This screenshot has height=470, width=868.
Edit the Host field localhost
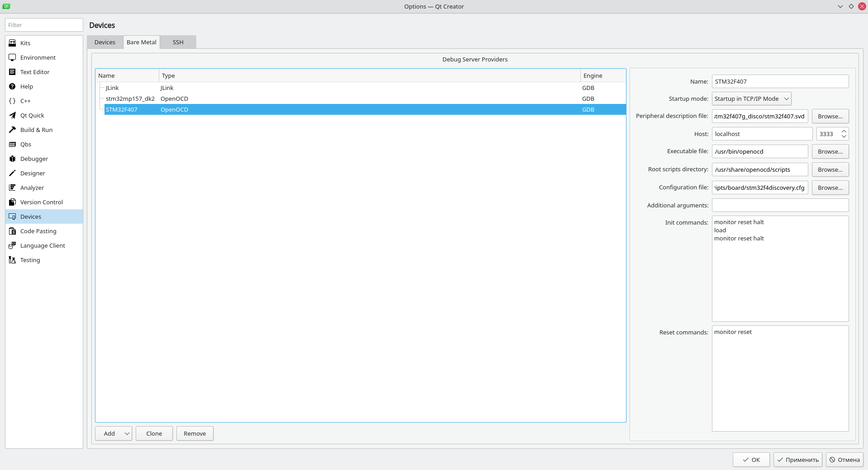click(x=762, y=134)
